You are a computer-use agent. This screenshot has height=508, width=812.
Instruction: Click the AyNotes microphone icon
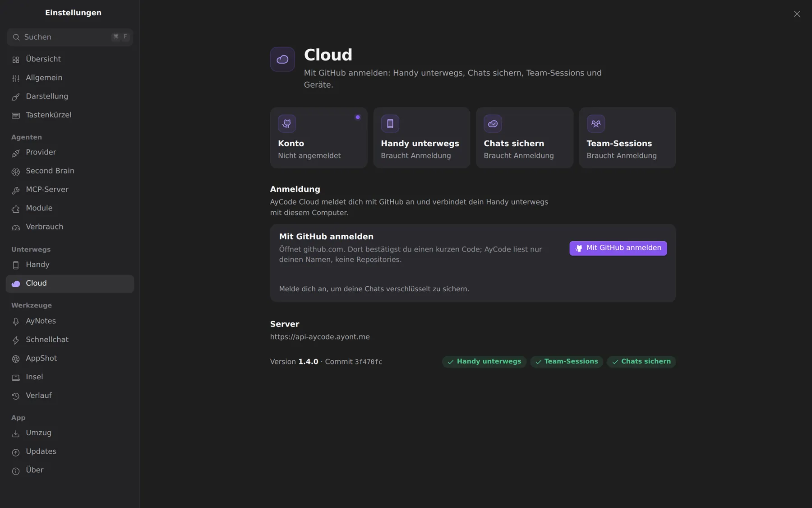(x=16, y=322)
